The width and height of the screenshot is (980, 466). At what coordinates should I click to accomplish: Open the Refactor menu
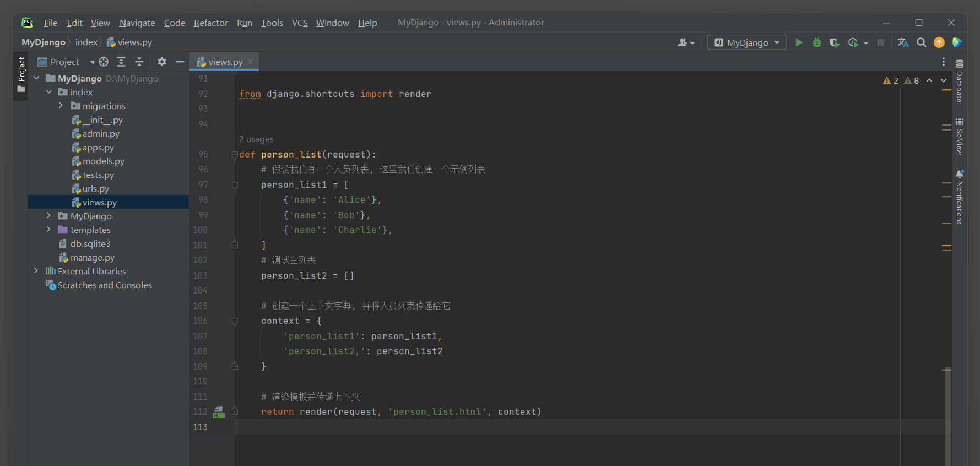[x=210, y=23]
